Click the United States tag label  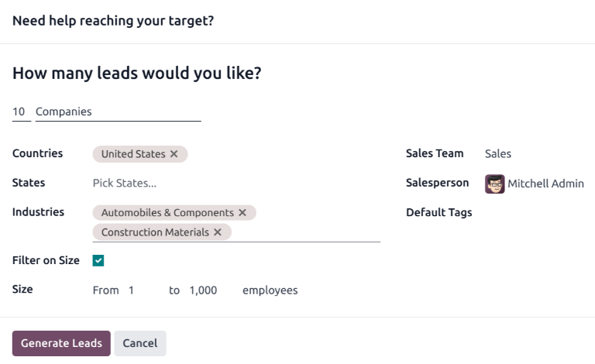[133, 154]
